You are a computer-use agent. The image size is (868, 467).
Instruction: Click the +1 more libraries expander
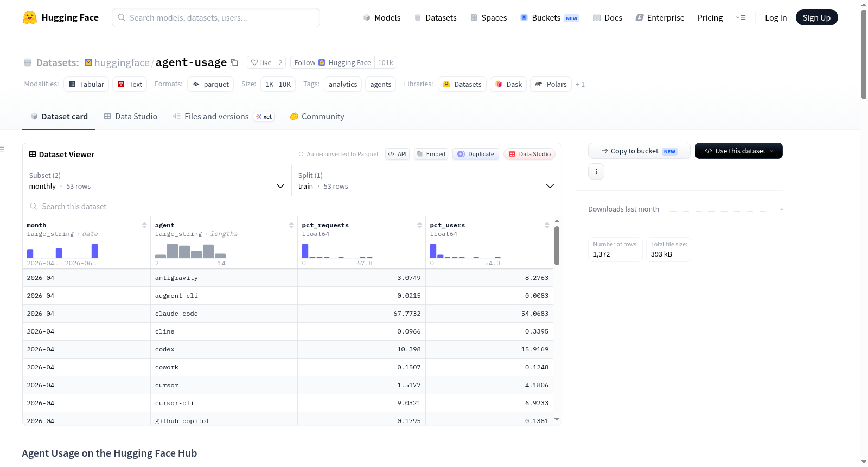(580, 84)
